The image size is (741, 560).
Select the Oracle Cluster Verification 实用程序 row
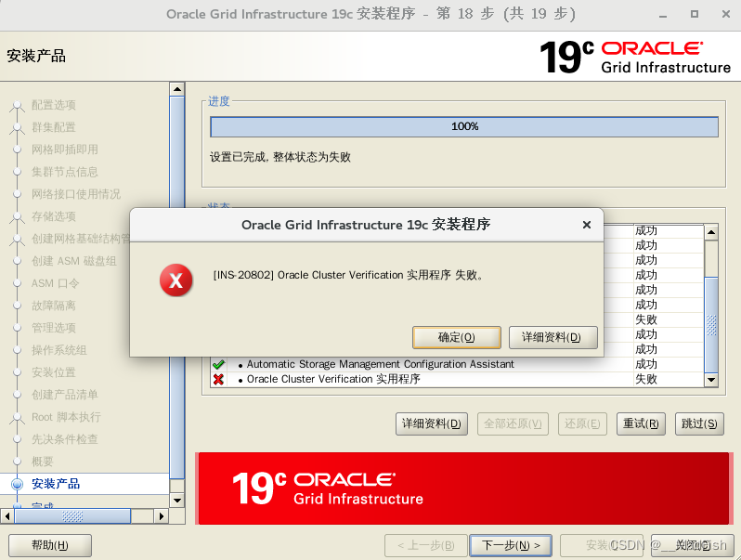pyautogui.click(x=457, y=379)
